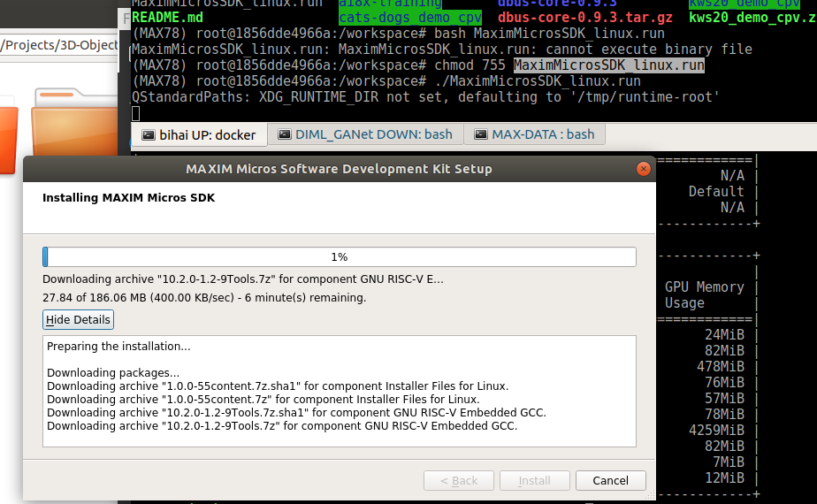Click the dialog resize grip at bottom-right corner

pos(651,496)
